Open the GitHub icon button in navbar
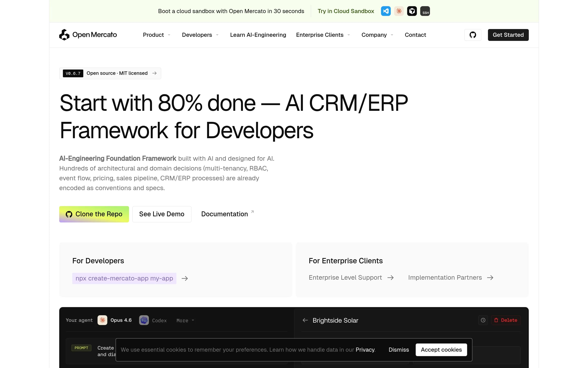 click(473, 35)
